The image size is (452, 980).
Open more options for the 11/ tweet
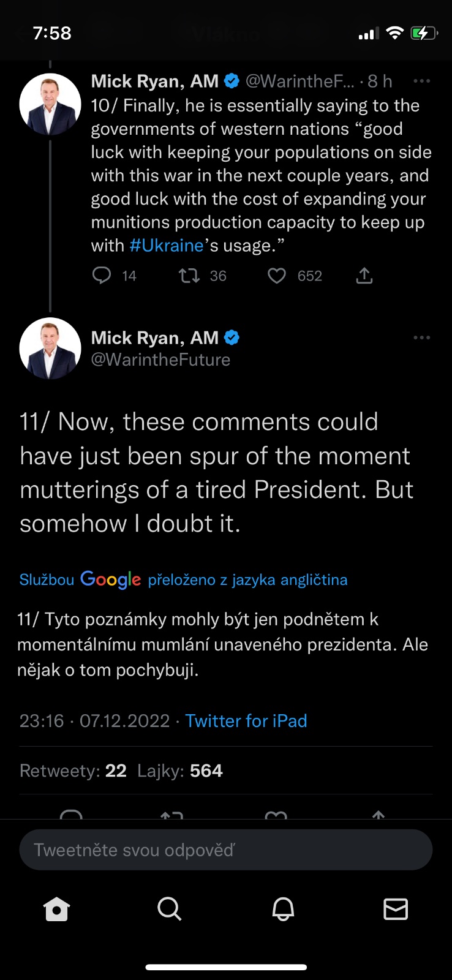coord(422,337)
